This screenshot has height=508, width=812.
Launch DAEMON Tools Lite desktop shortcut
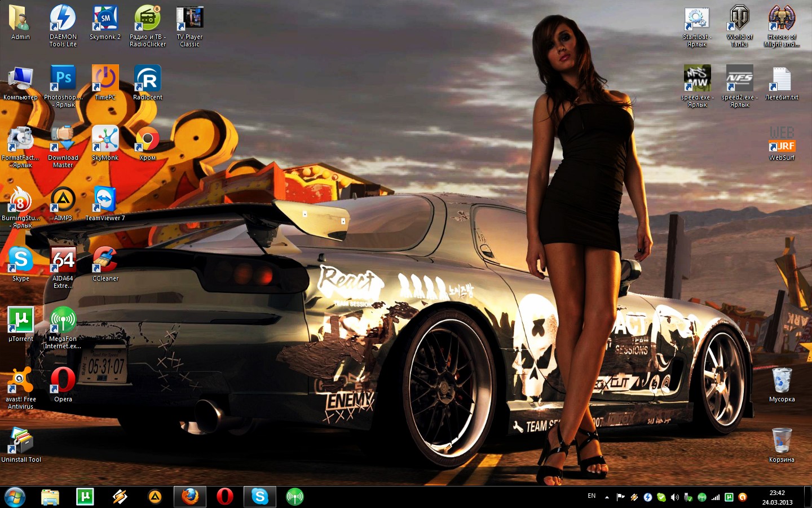pos(63,26)
